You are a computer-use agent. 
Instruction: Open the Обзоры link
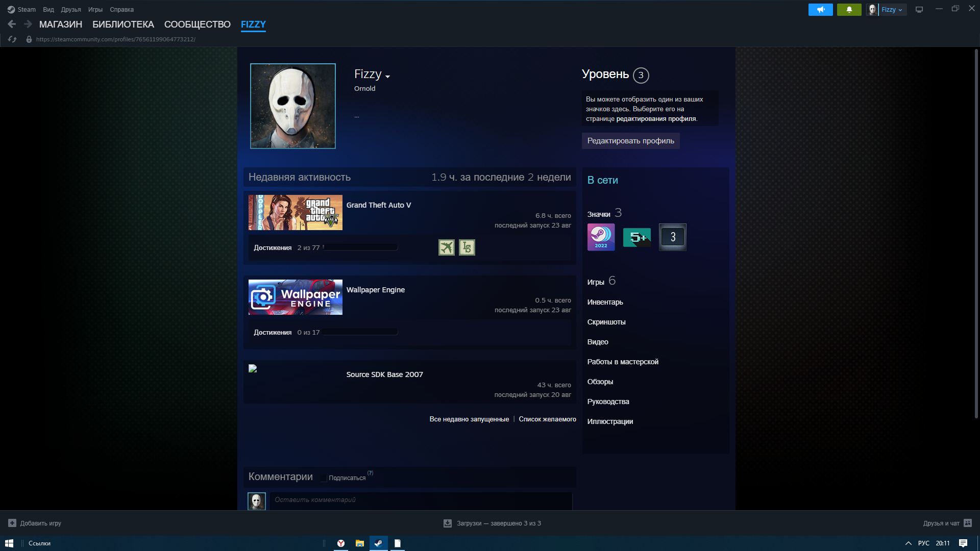600,382
